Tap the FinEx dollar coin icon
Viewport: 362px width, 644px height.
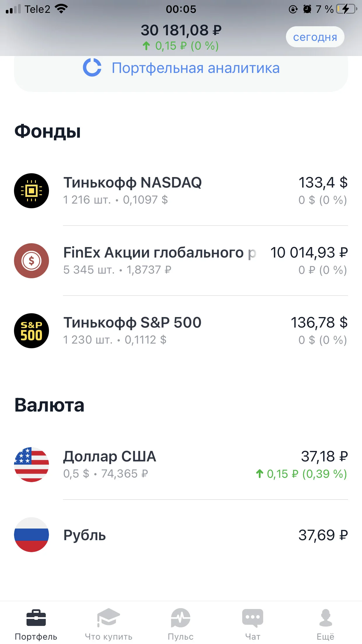coord(31,261)
